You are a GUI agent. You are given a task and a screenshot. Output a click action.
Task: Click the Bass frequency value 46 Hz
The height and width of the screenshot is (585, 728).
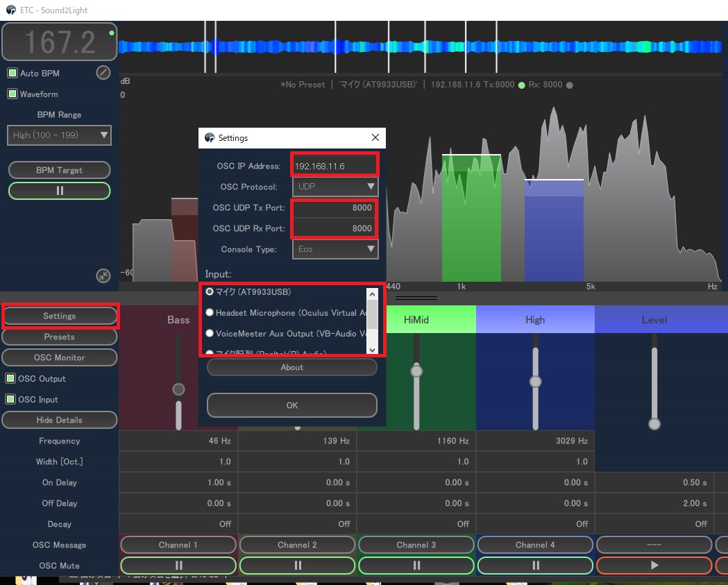(x=178, y=441)
